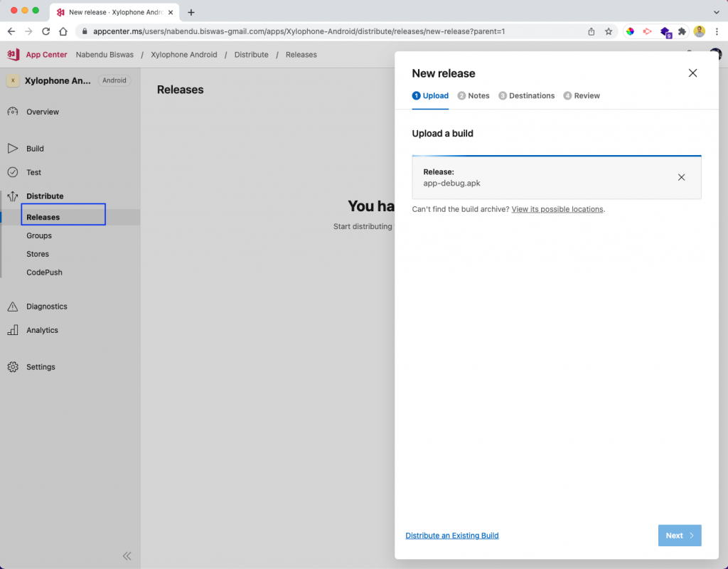Click the App Center breadcrumb text
The image size is (728, 569).
(x=46, y=54)
